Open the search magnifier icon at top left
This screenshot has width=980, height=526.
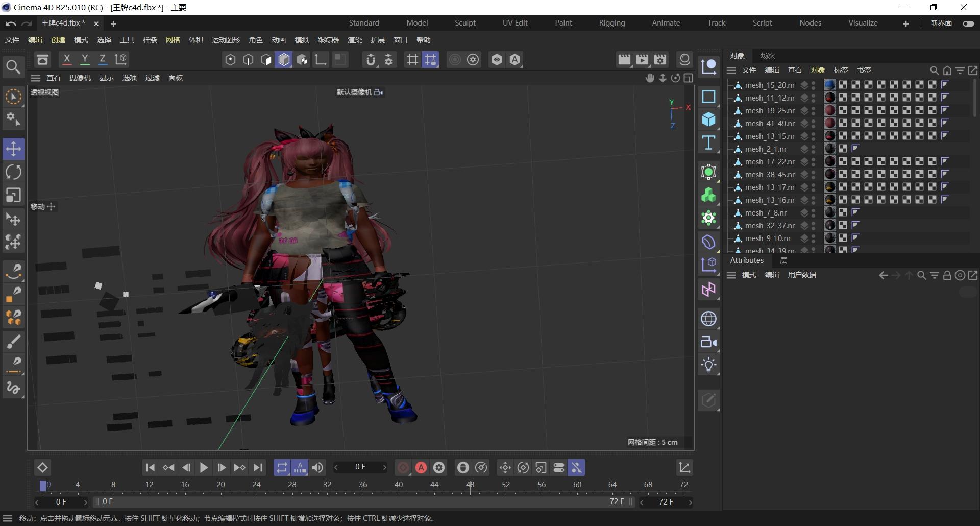(x=13, y=67)
